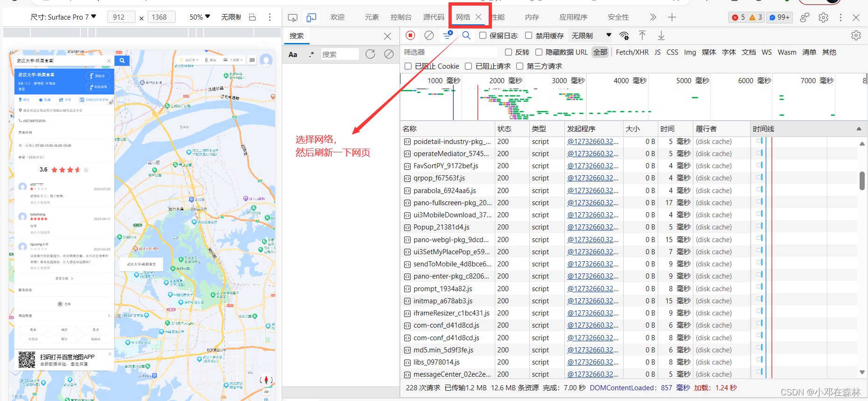Click the 筛选器 filter input field

(448, 52)
